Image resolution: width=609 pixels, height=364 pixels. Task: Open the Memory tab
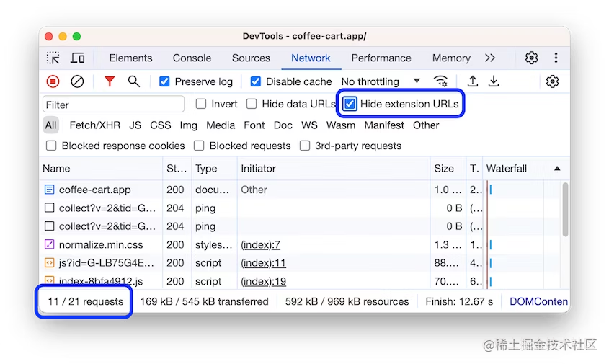click(451, 58)
